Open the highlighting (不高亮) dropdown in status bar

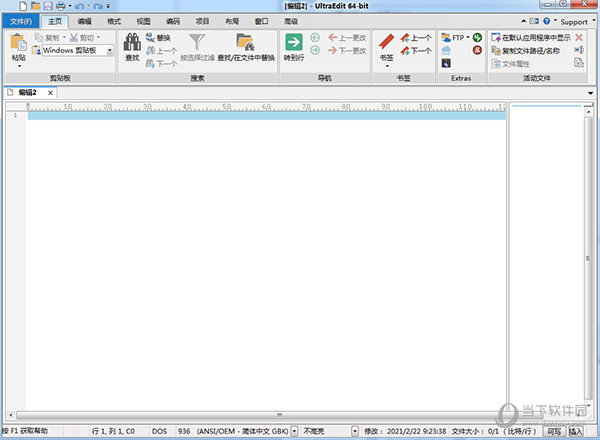[355, 432]
